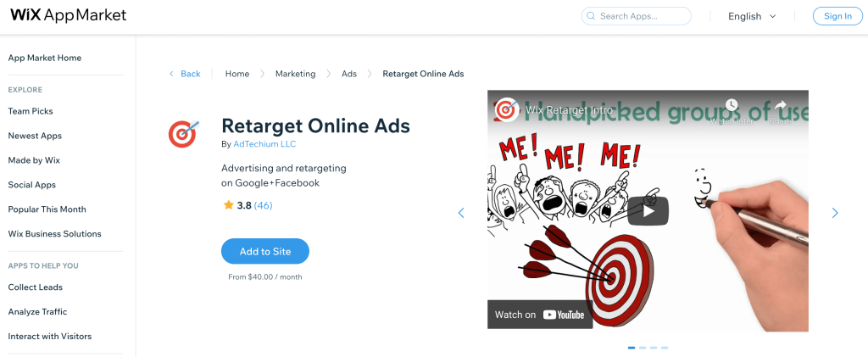The width and height of the screenshot is (868, 357).
Task: Click Add to Site button
Action: click(x=265, y=251)
